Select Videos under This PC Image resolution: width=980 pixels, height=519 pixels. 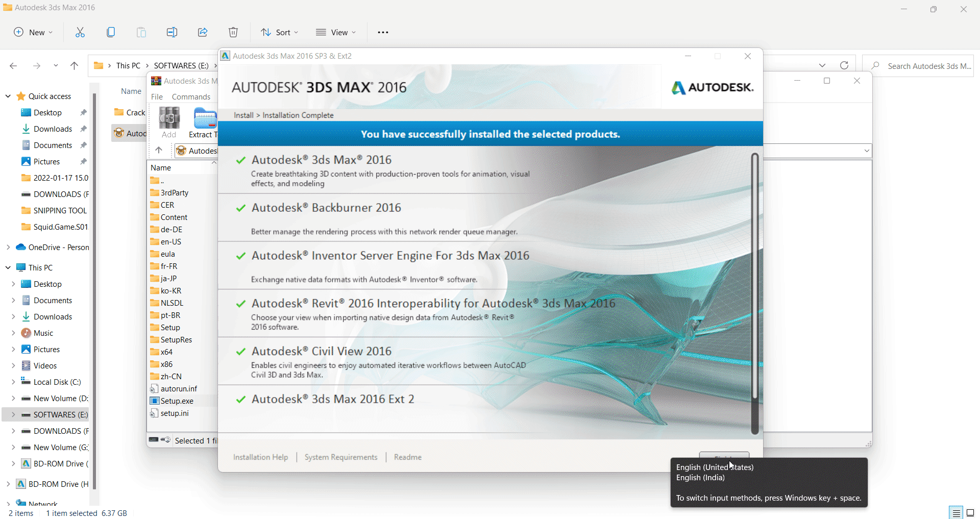45,365
